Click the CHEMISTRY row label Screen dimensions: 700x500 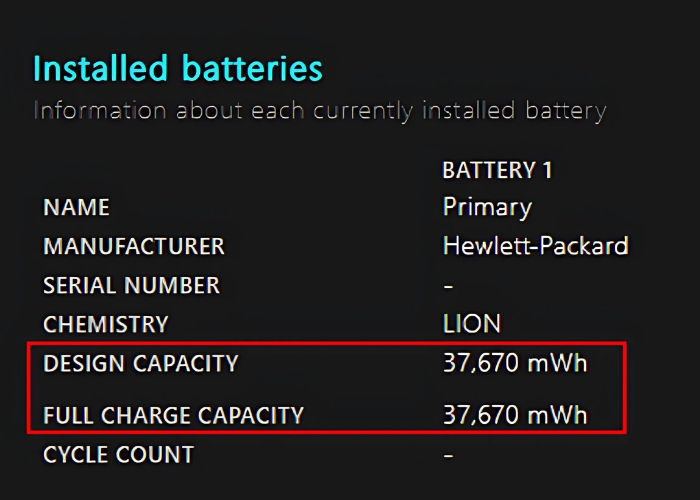click(106, 324)
